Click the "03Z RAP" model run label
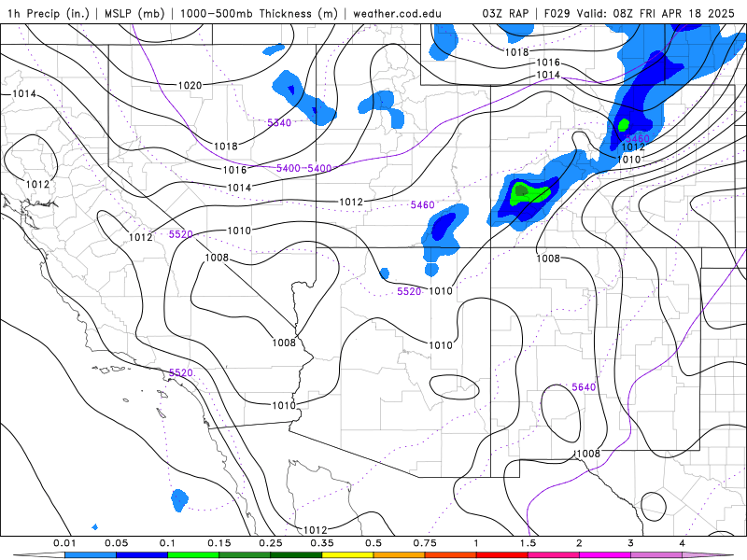Screen dimensions: 747x560 tap(505, 13)
